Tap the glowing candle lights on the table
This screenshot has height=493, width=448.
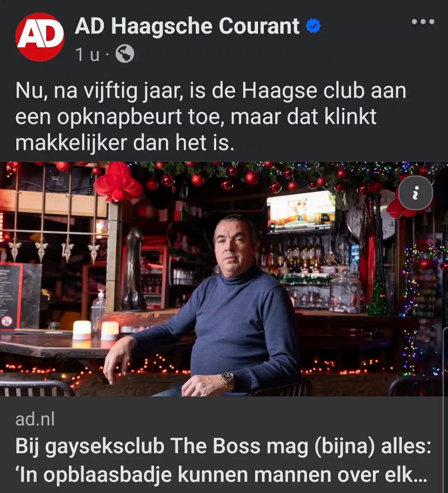(x=96, y=330)
